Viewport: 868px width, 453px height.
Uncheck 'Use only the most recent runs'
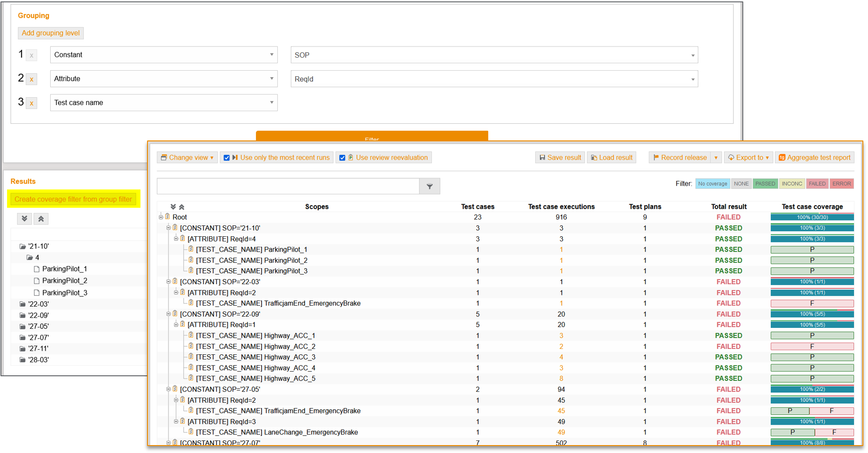tap(227, 157)
